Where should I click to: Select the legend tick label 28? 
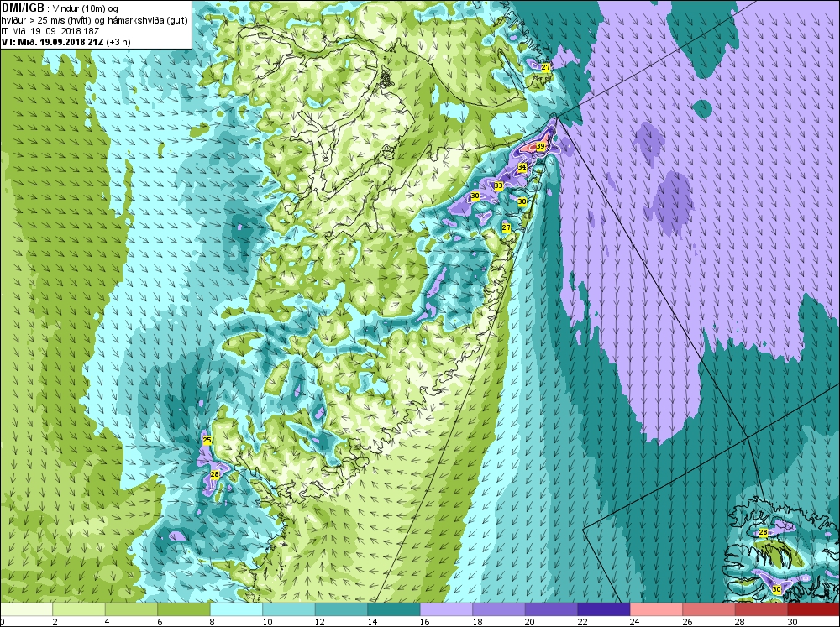[x=740, y=622]
